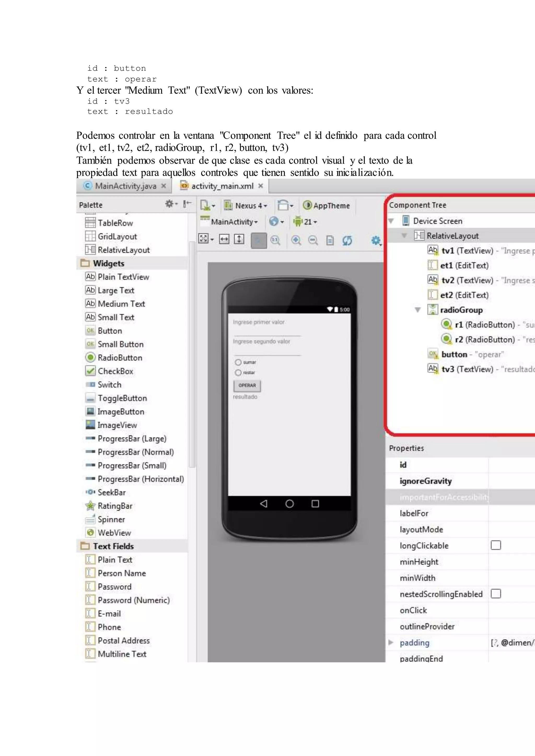This screenshot has width=535, height=756.
Task: Click the highlighted zoom-to-fit toolbar button
Action: tap(259, 241)
